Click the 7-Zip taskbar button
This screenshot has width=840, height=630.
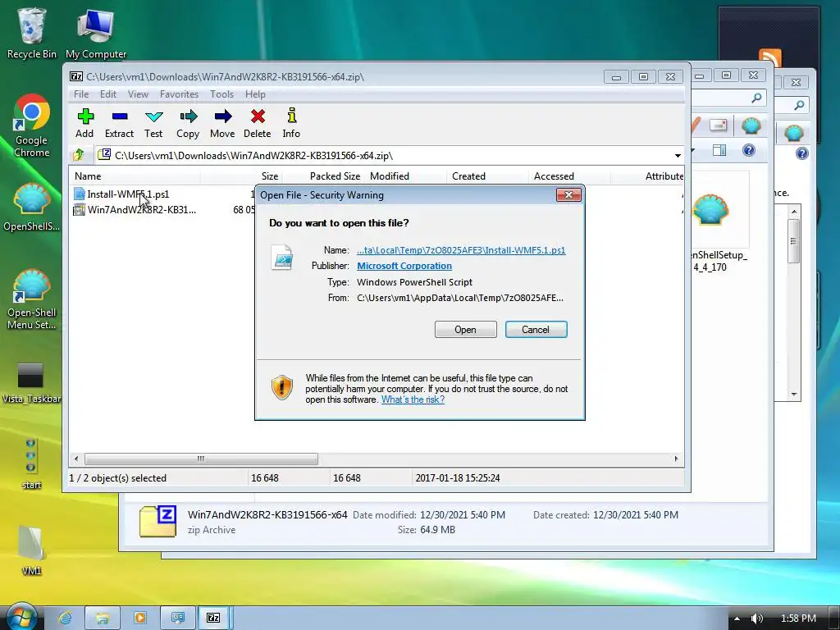point(214,618)
